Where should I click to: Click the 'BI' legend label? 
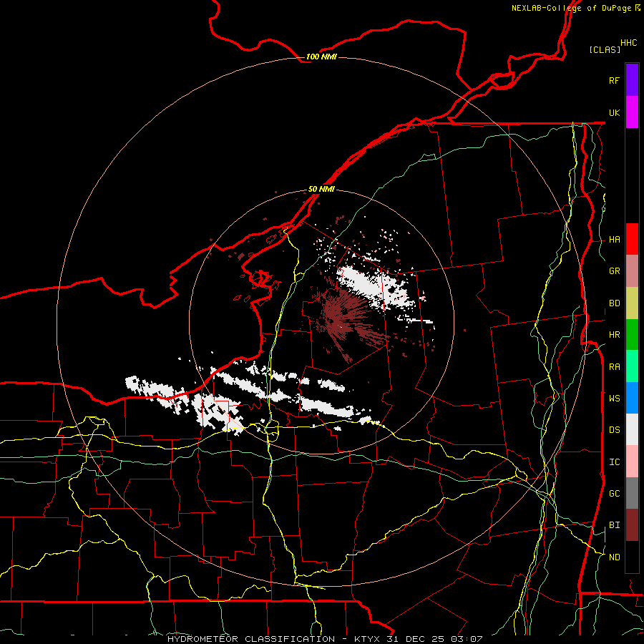point(614,525)
